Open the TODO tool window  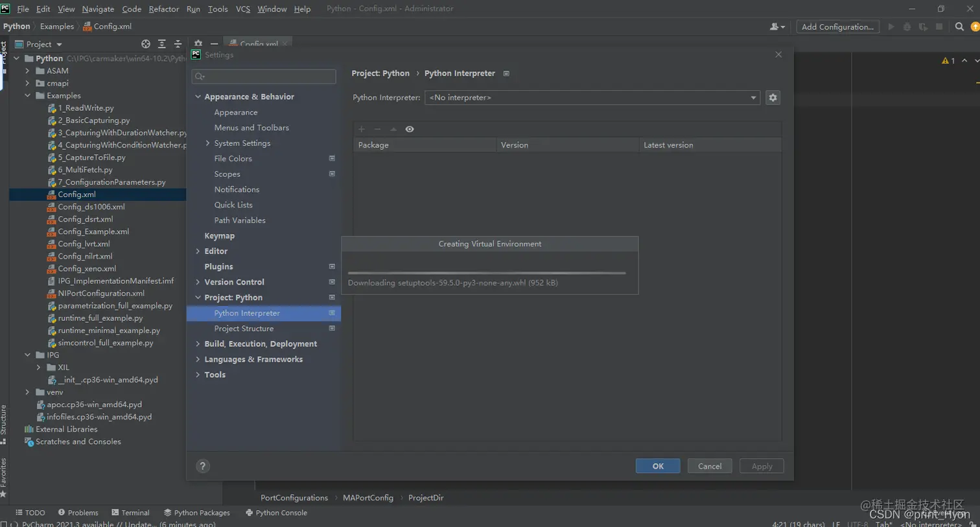[x=30, y=513]
